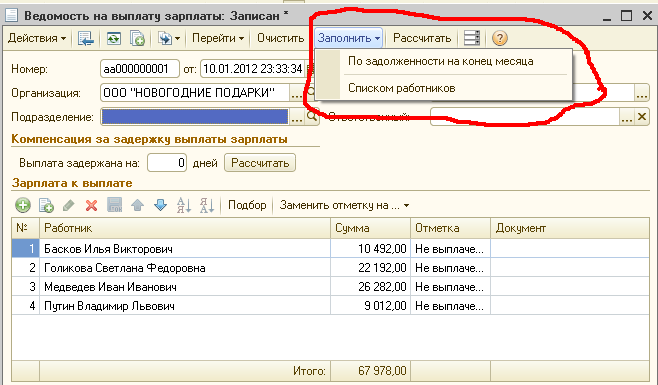The width and height of the screenshot is (658, 385).
Task: Click Рассчитать button for compensation
Action: tap(260, 163)
